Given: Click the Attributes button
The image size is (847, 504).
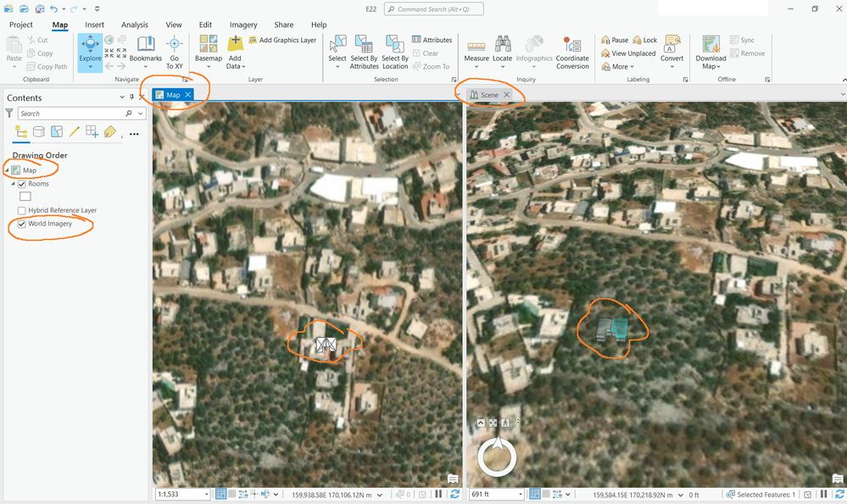Looking at the screenshot, I should tap(432, 40).
